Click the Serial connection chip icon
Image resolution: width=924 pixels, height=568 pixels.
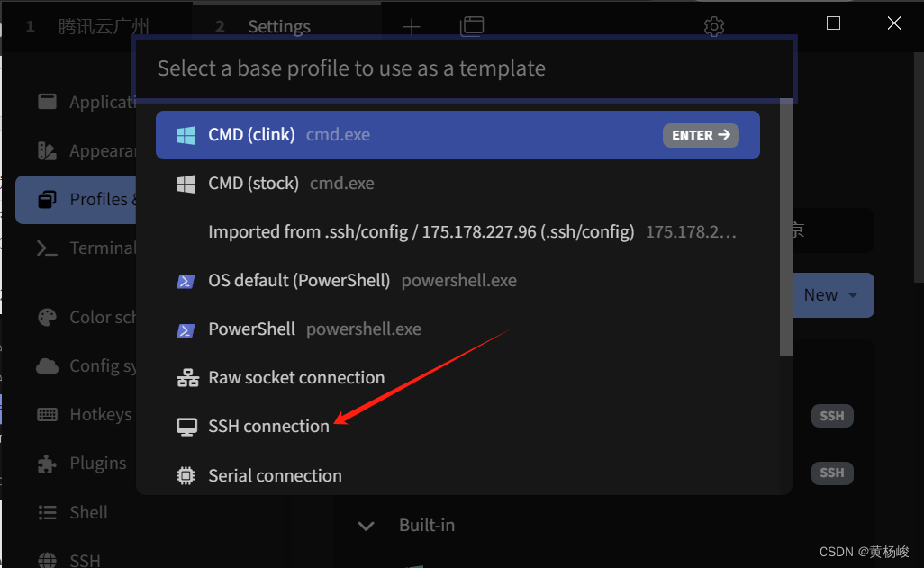pyautogui.click(x=186, y=475)
